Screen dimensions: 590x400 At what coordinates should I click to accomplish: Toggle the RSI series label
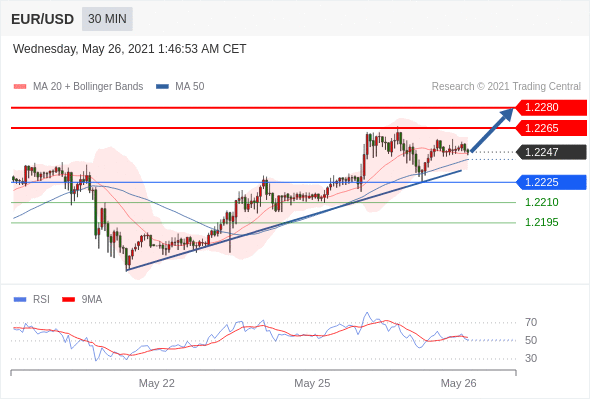(x=41, y=300)
